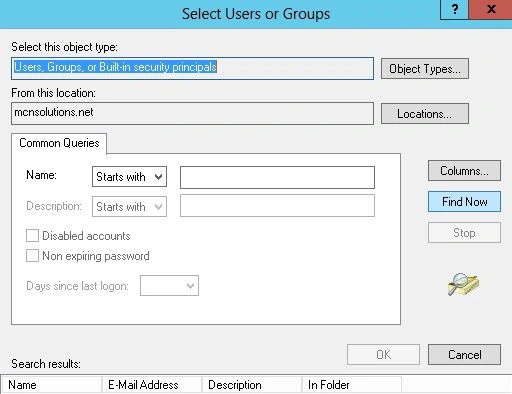Open the Description Starts with dropdown

tap(129, 207)
